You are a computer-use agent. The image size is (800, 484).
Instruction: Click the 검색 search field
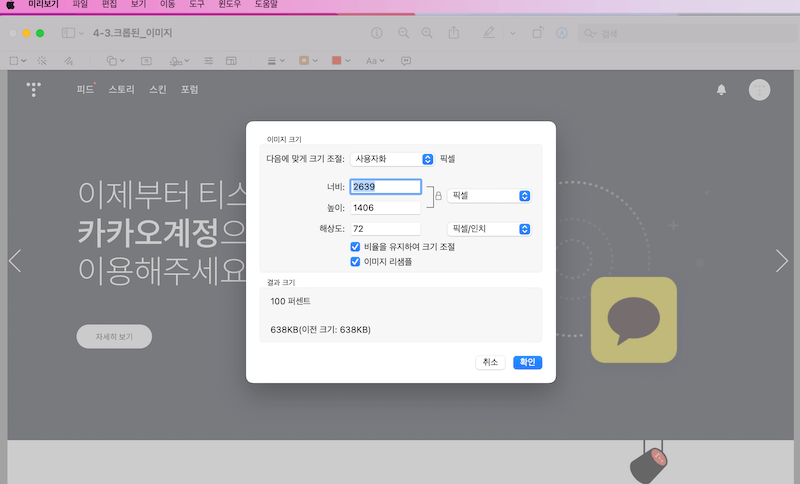(689, 34)
